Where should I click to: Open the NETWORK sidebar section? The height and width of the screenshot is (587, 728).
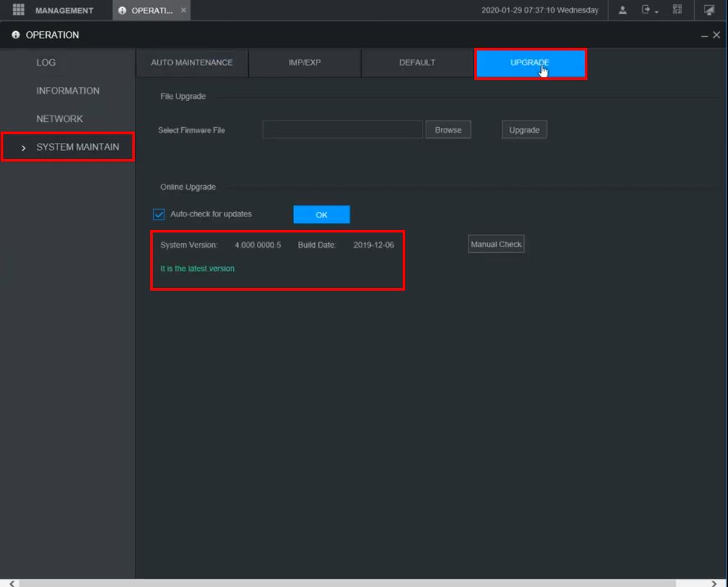[59, 119]
